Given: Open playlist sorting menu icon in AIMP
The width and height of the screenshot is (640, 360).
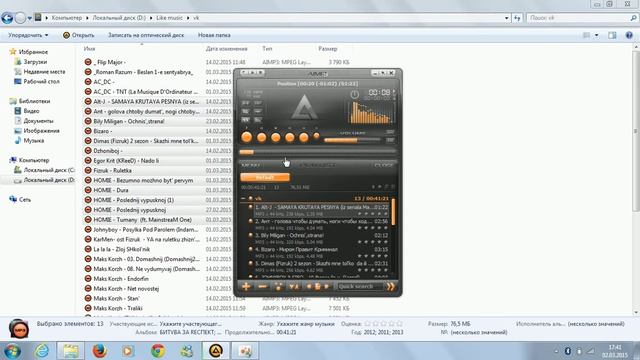Looking at the screenshot, I should (x=294, y=287).
